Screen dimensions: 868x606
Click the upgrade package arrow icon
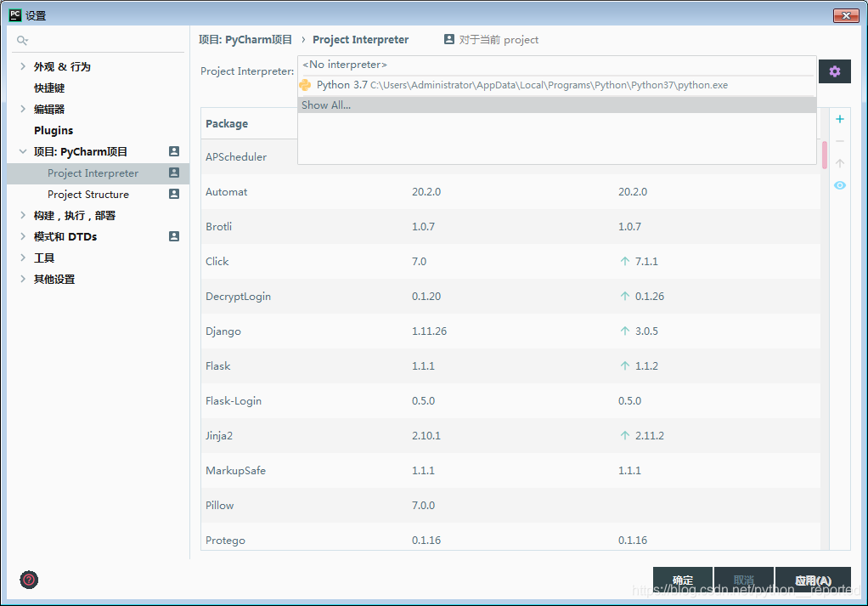click(840, 163)
